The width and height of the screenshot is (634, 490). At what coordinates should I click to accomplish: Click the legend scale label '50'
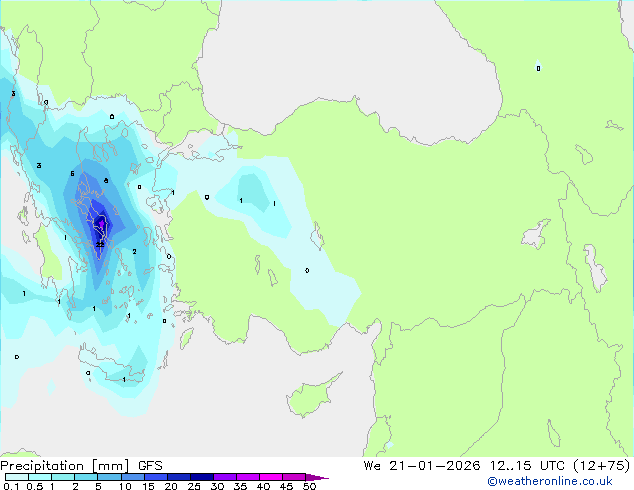(x=310, y=486)
